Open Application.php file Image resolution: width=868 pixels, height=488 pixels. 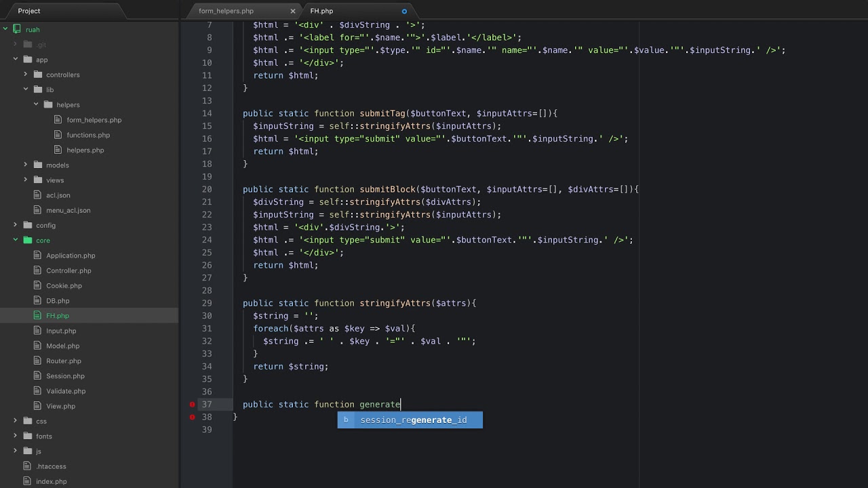[71, 256]
